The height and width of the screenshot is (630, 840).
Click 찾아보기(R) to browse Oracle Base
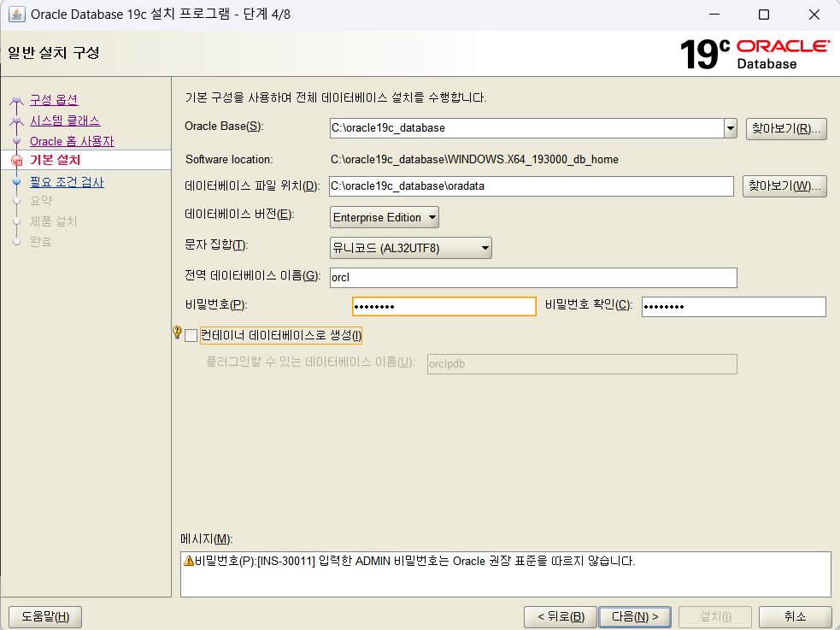coord(786,128)
